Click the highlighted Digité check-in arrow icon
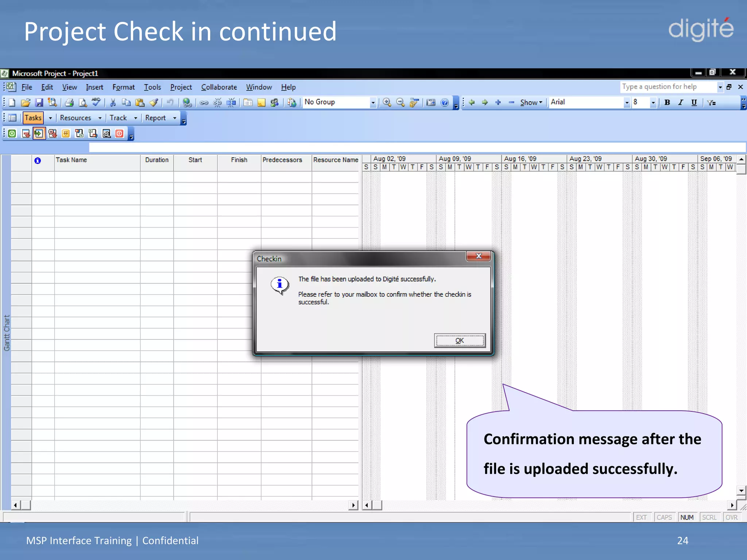 (x=39, y=133)
